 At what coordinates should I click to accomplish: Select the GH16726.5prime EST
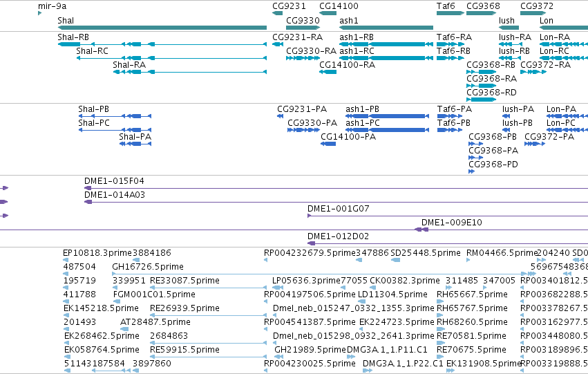(319, 274)
